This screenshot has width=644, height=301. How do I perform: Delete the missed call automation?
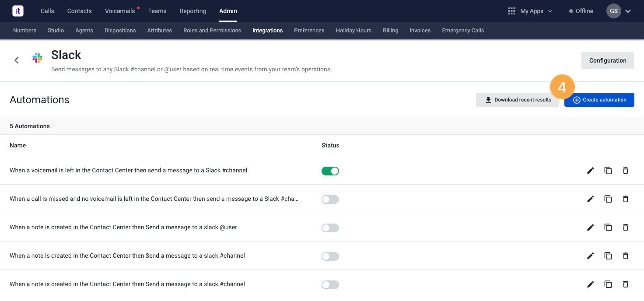click(626, 199)
